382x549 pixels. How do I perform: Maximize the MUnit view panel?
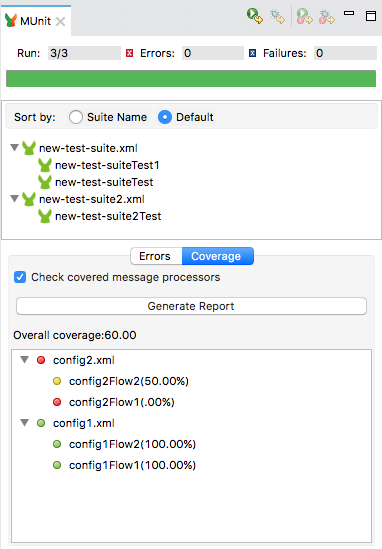pos(371,16)
